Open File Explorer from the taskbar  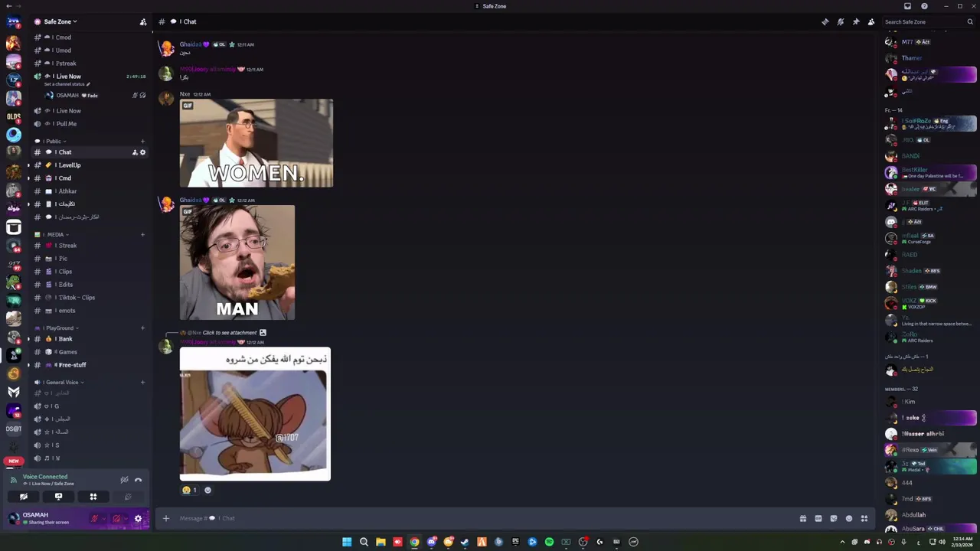click(x=381, y=542)
